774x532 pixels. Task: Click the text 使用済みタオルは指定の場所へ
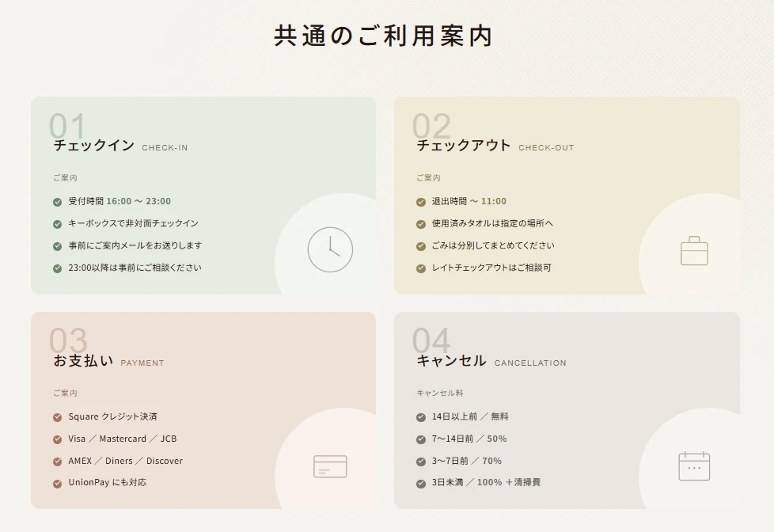[x=492, y=223]
